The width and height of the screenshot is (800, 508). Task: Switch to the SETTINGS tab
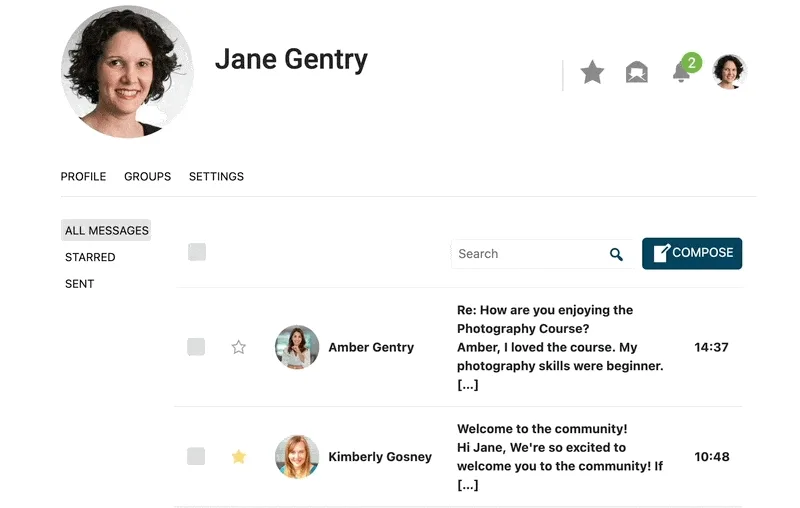coord(216,176)
